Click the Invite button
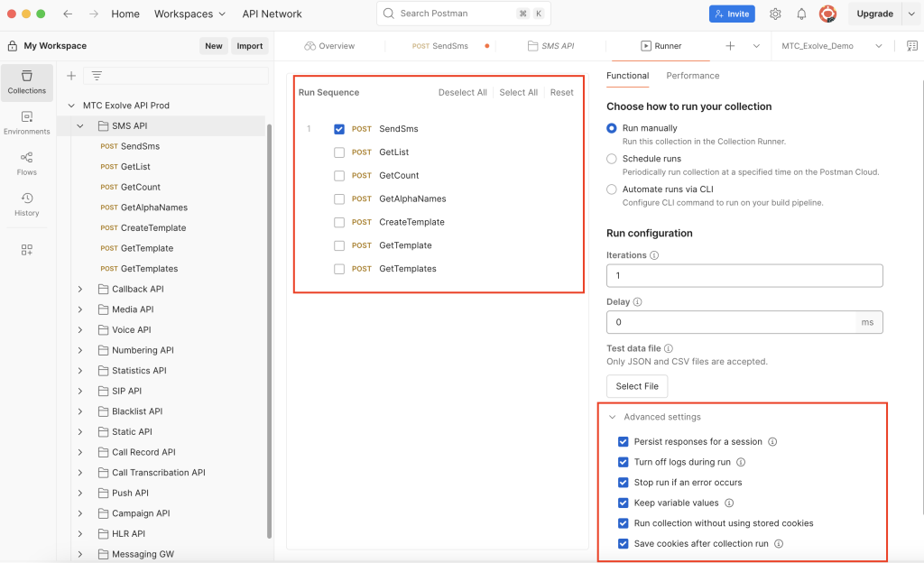 (732, 14)
